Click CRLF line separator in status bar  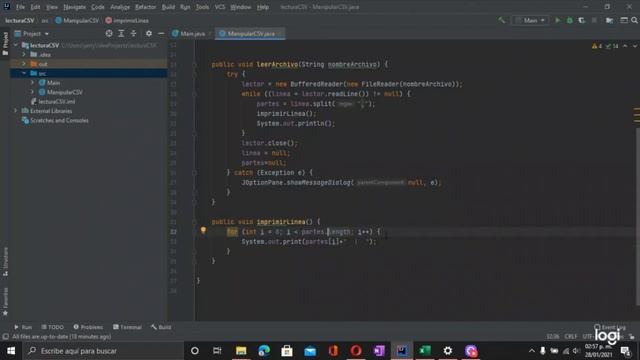571,336
